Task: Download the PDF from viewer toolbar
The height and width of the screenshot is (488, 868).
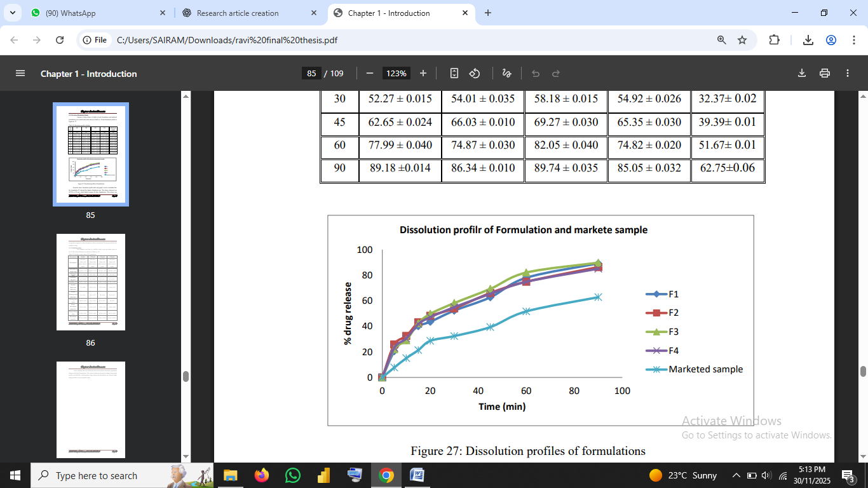Action: tap(801, 73)
